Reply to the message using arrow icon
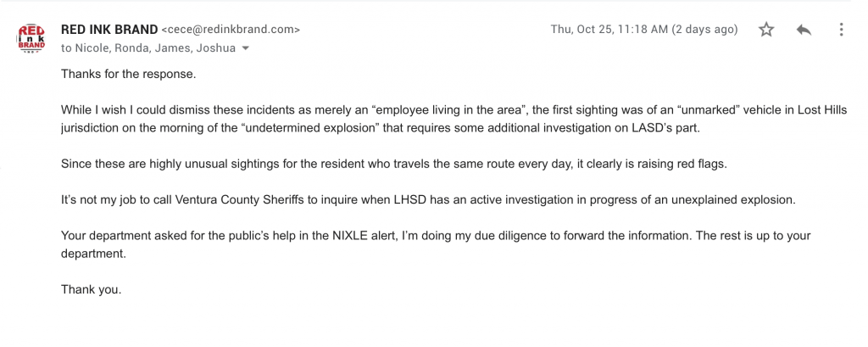The height and width of the screenshot is (347, 868). (804, 30)
